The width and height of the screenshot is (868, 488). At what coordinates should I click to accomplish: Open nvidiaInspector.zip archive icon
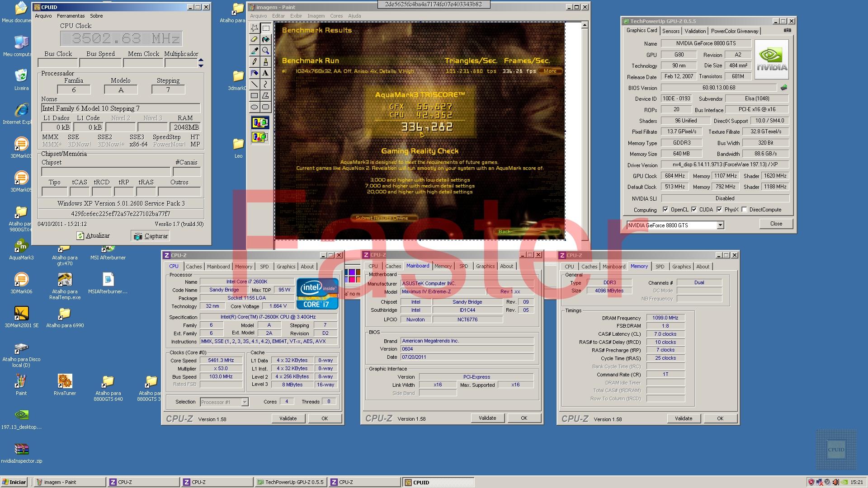tap(21, 453)
